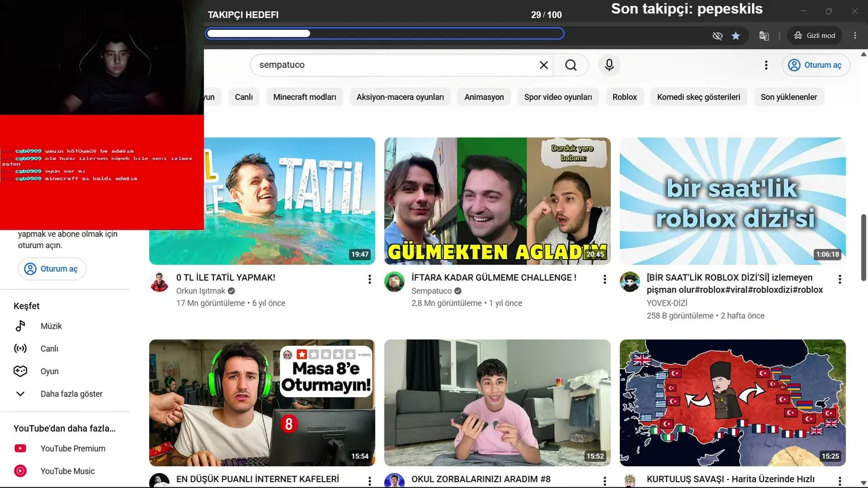Click the text 2,8 Mn görüntüleme
Screen dimensions: 868x488
[446, 303]
